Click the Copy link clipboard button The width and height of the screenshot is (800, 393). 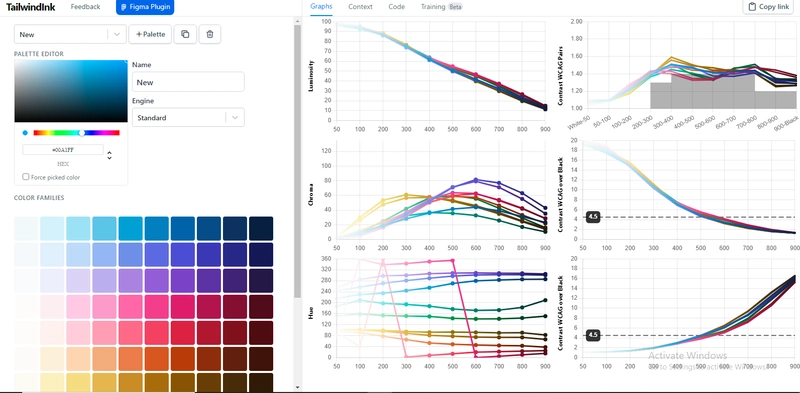(768, 7)
